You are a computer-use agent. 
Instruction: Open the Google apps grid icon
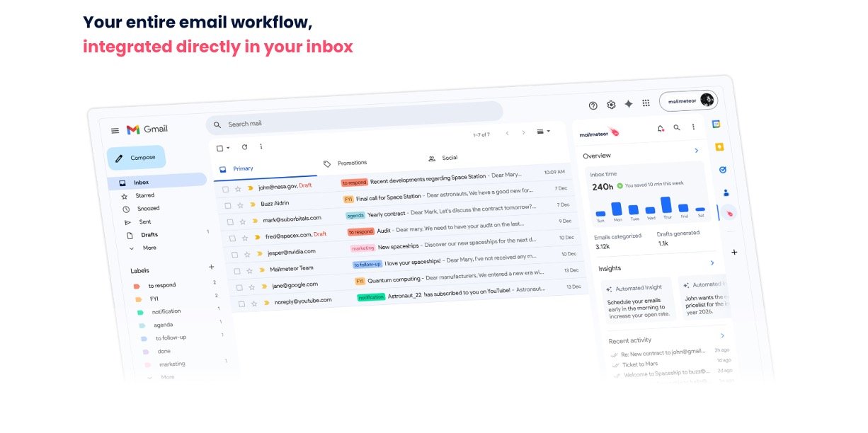646,103
